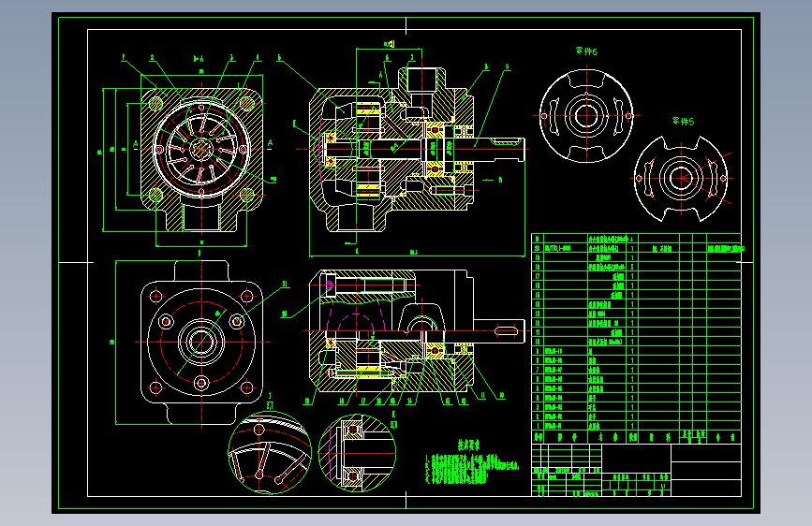
Task: Click the circular detail I enlarged view
Action: point(270,452)
